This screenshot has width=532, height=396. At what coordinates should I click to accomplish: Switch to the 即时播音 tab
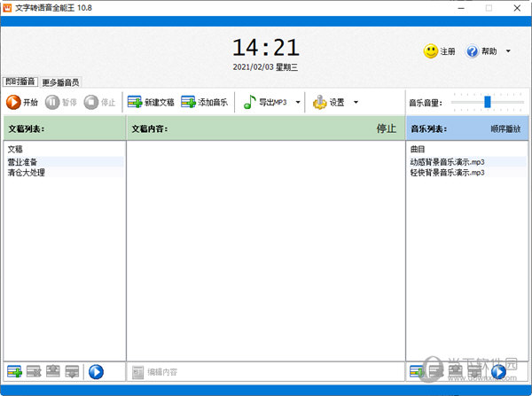20,82
